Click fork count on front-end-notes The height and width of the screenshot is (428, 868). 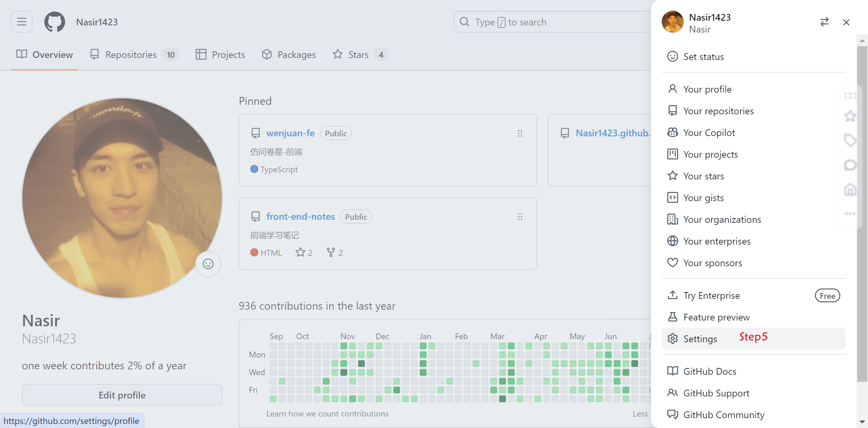[x=335, y=253]
